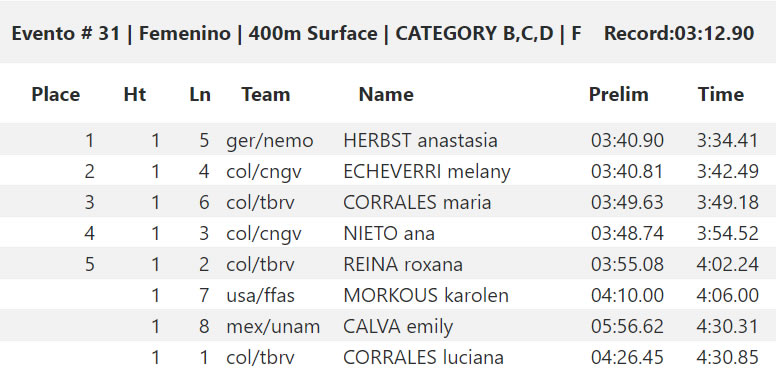Image resolution: width=776 pixels, height=375 pixels.
Task: Click CORRALES maria row name
Action: (417, 202)
